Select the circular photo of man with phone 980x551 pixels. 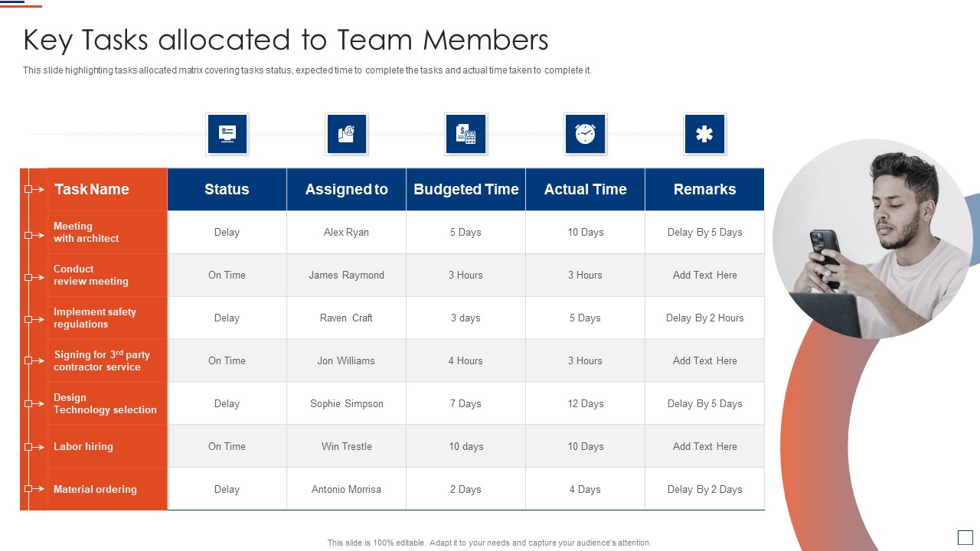pyautogui.click(x=872, y=239)
